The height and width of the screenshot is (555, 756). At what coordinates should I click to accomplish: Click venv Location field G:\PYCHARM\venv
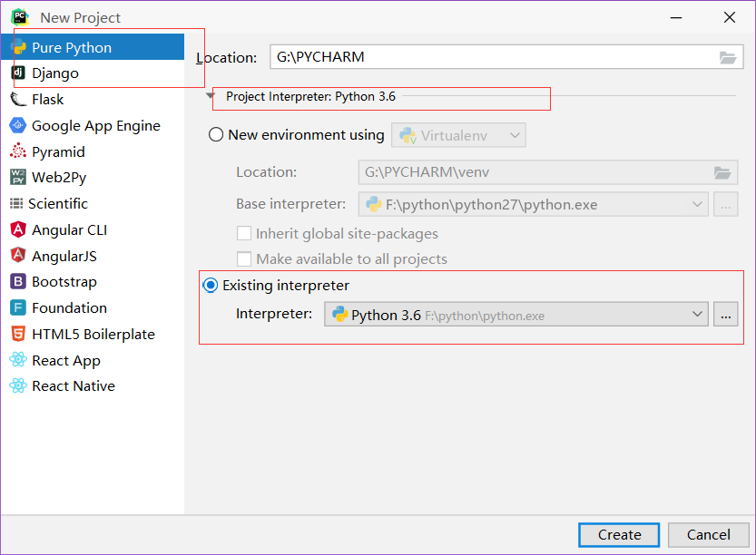click(548, 172)
